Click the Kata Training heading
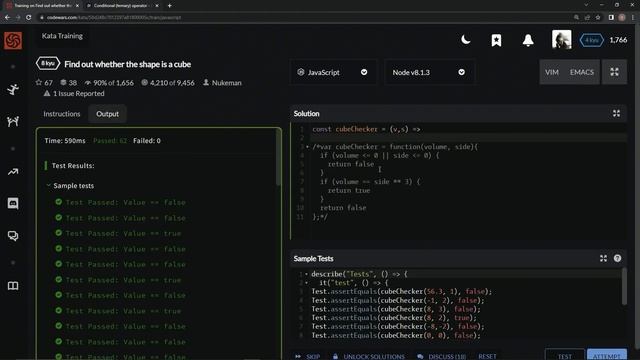 point(62,36)
